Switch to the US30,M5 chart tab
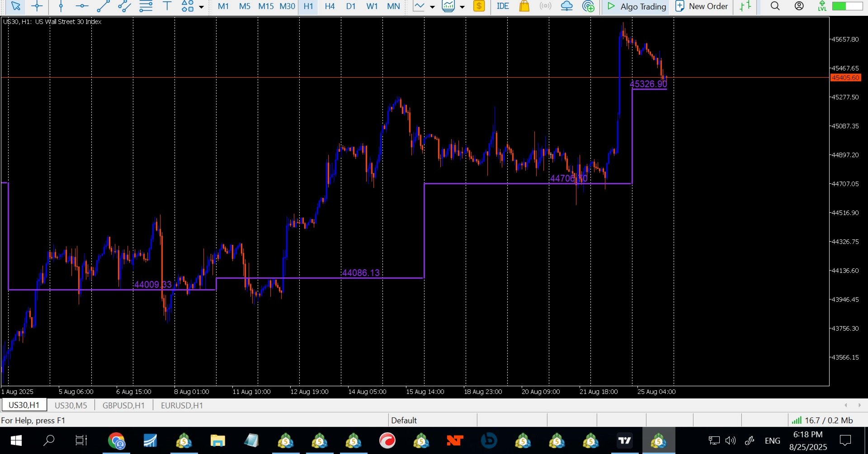 [71, 405]
